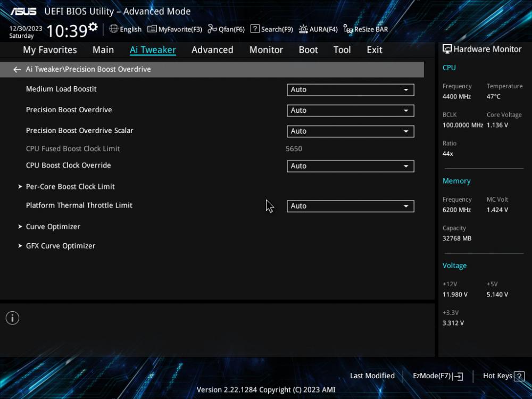Click +5V reading 5.140 V
532x399 pixels.
pos(497,295)
